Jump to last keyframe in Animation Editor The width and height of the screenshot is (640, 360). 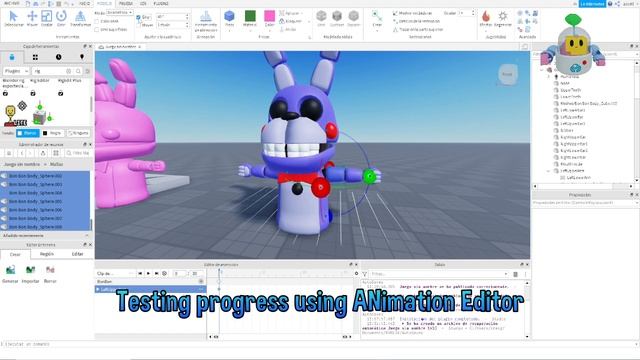tap(156, 273)
